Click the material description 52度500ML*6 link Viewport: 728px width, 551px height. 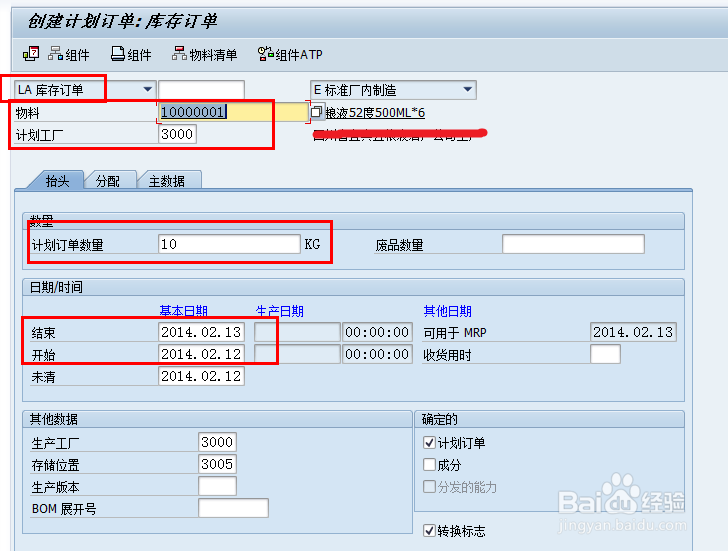375,112
